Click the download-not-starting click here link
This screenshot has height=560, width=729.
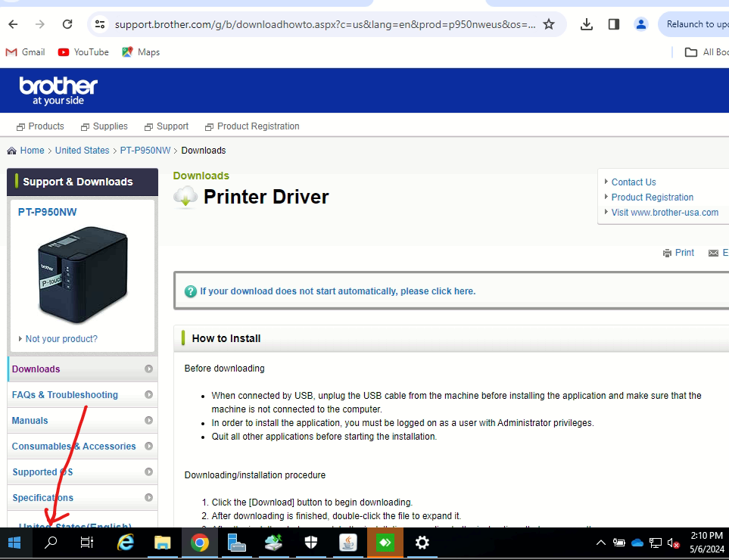(338, 291)
